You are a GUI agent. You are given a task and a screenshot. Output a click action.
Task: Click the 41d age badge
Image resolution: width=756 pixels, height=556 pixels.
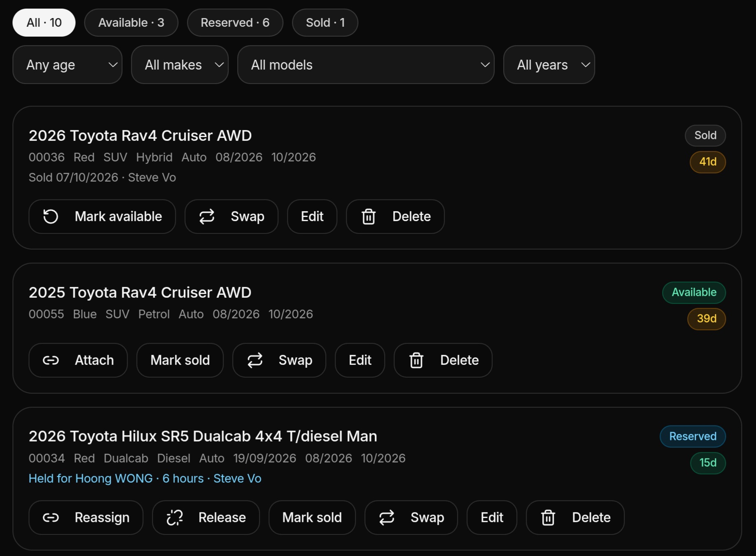click(x=708, y=162)
